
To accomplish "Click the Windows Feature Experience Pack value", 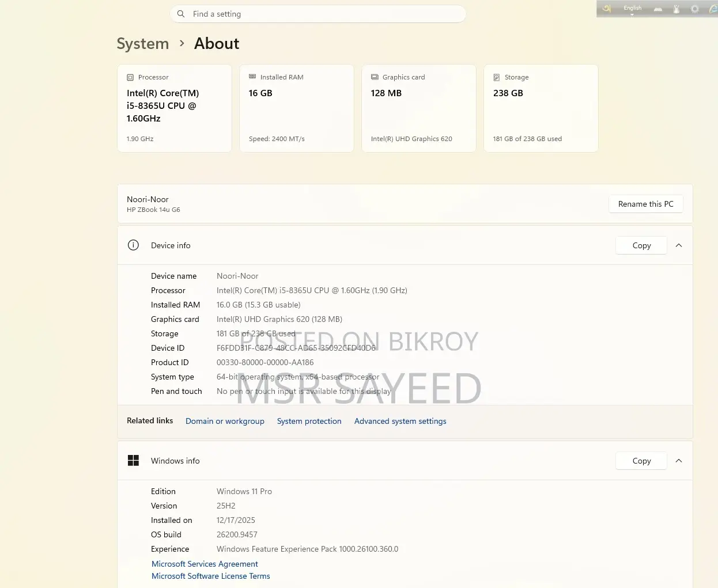I will click(308, 549).
